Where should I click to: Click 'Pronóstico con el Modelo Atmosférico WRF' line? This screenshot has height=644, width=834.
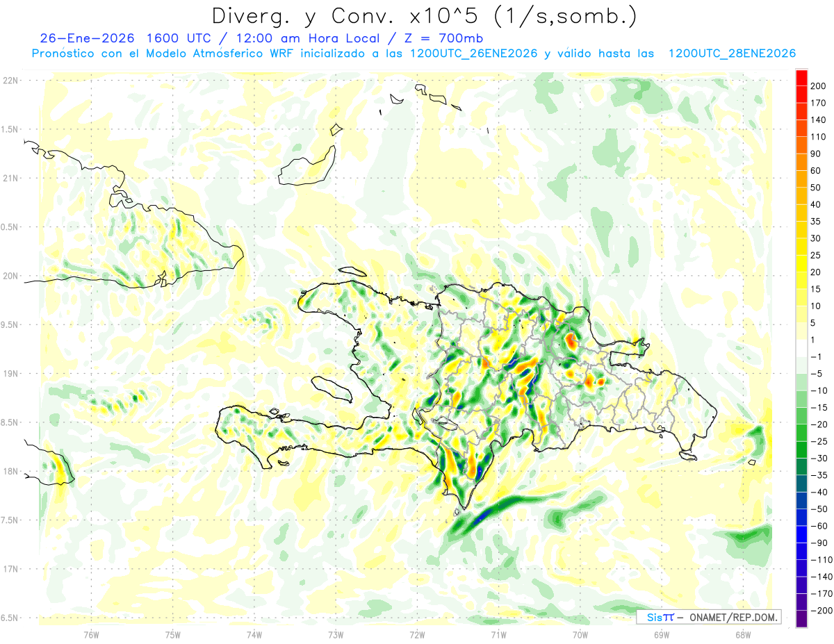tap(164, 53)
